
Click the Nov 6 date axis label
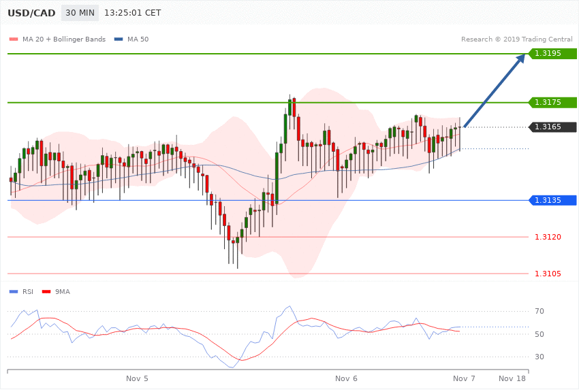(x=346, y=378)
